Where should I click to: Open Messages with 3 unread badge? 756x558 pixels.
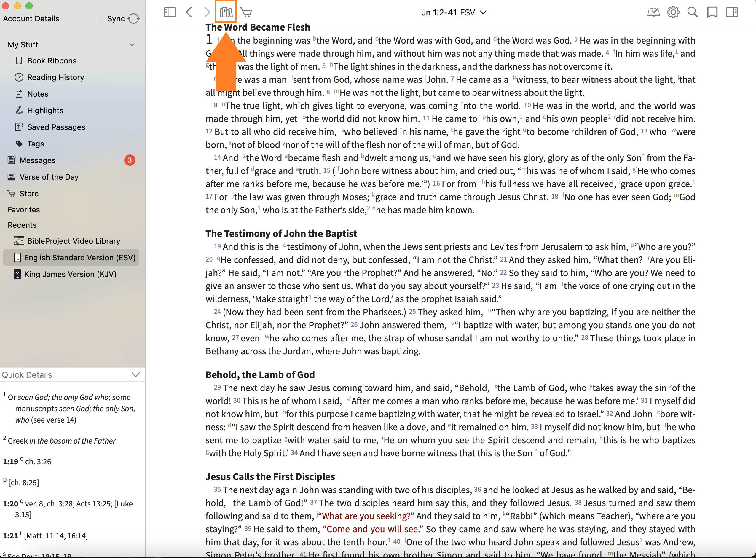(x=37, y=160)
